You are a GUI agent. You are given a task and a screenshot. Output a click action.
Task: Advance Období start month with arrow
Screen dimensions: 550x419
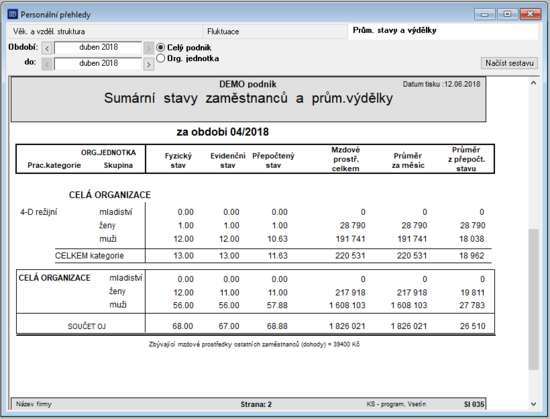148,48
